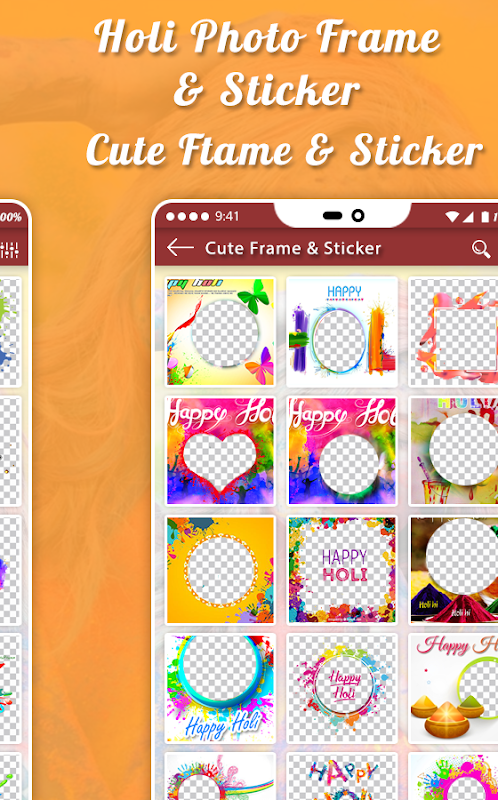The width and height of the screenshot is (498, 800).
Task: Tap the rainbow swirl frame at bottom
Action: 220,777
